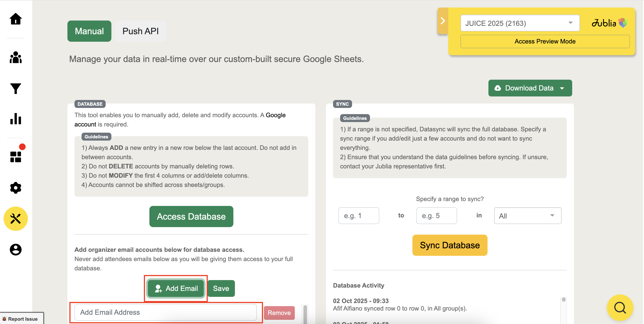
Task: Switch to the Push API tab
Action: pyautogui.click(x=141, y=31)
